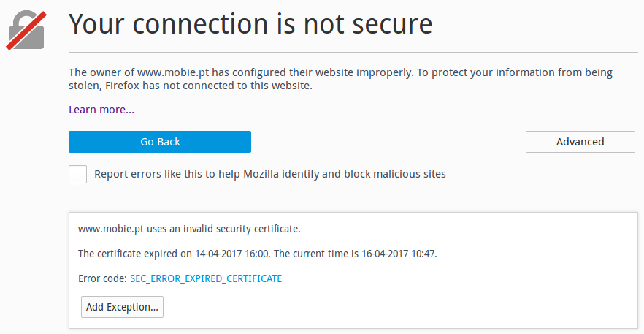
Task: Click 'Firefox has not connected to this website' text
Action: point(209,86)
